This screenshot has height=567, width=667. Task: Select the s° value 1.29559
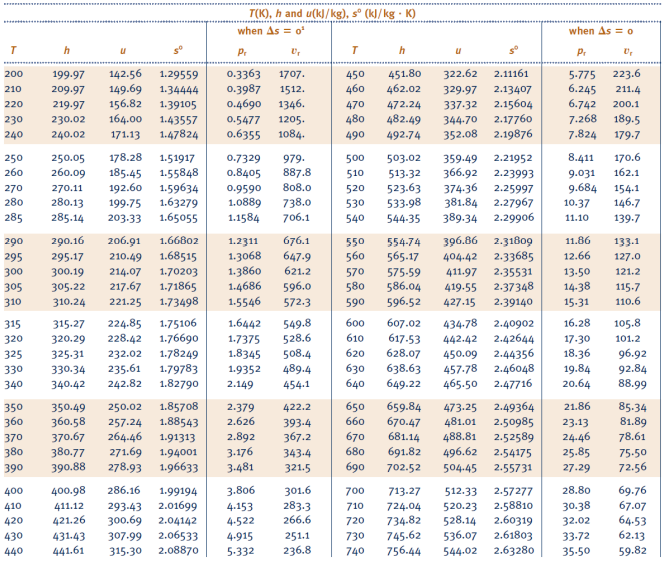coord(179,74)
